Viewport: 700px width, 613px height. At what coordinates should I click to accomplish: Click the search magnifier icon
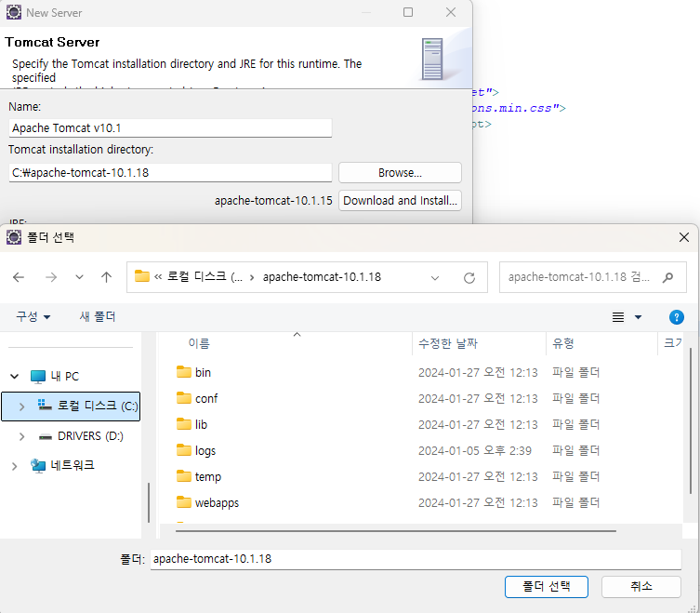[667, 277]
